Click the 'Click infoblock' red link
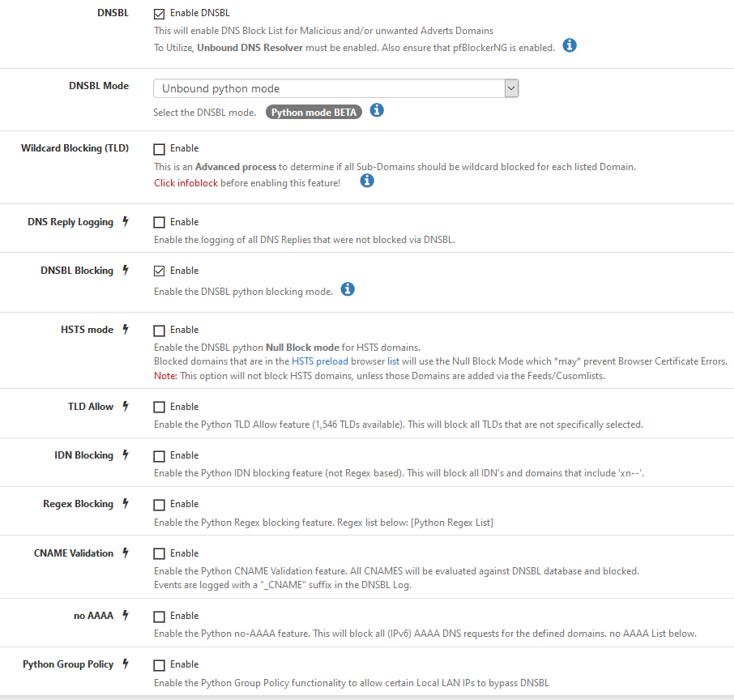The image size is (734, 700). tap(186, 183)
